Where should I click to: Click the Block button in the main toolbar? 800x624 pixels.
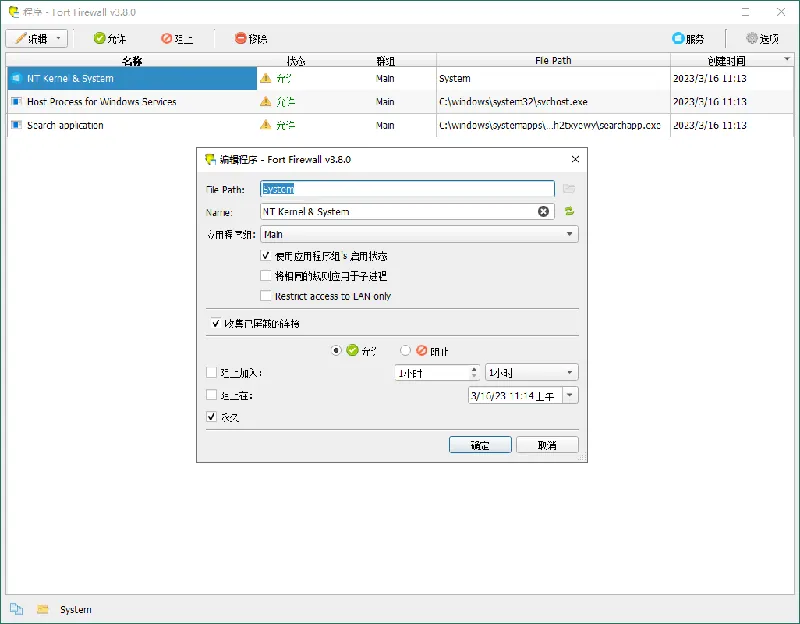coord(177,38)
